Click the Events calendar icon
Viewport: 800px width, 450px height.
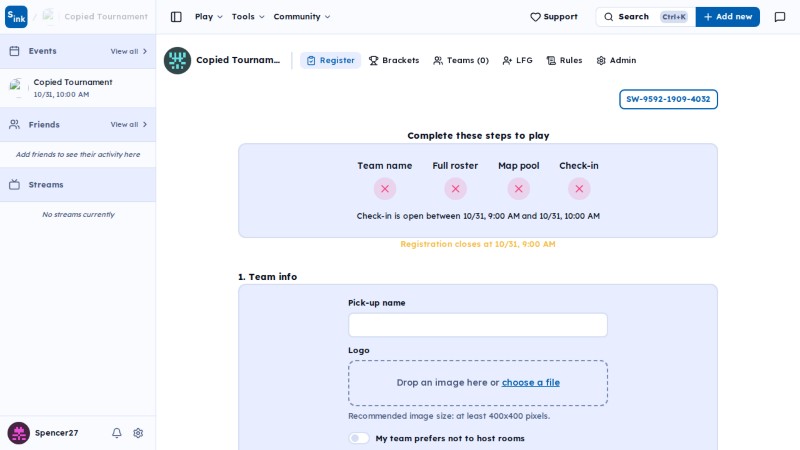(x=14, y=51)
